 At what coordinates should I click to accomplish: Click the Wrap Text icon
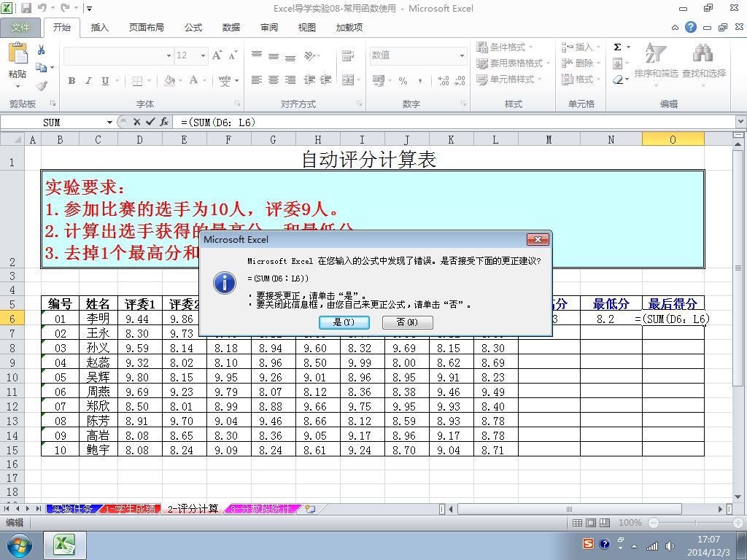point(348,55)
